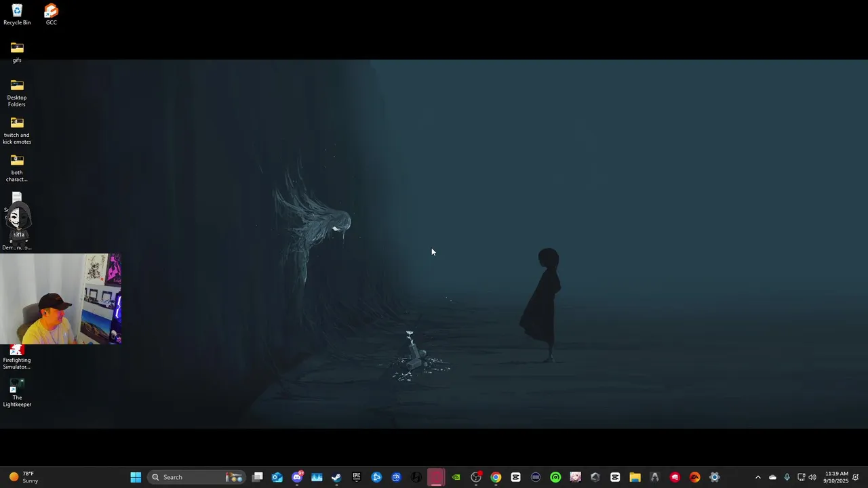Image resolution: width=868 pixels, height=488 pixels.
Task: Open the OneDrive cloud tray icon
Action: [772, 477]
